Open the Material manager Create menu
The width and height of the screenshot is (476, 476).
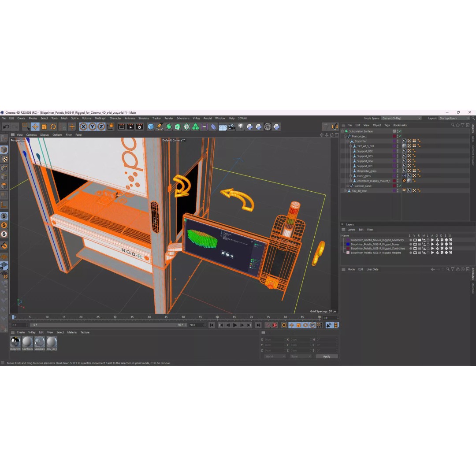click(x=21, y=332)
